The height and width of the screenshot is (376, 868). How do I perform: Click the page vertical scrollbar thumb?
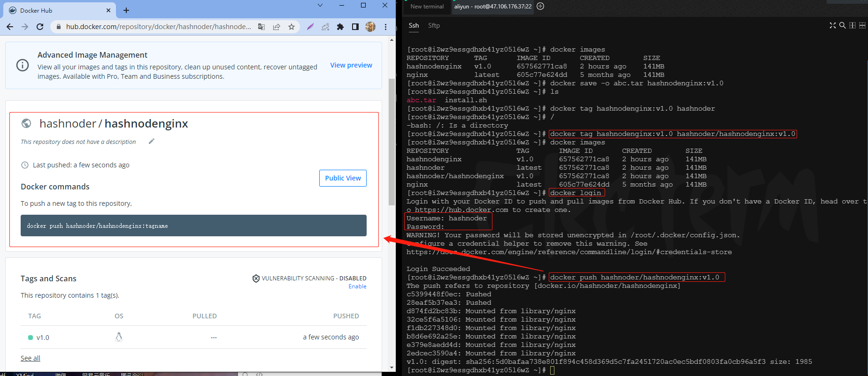pos(392,142)
